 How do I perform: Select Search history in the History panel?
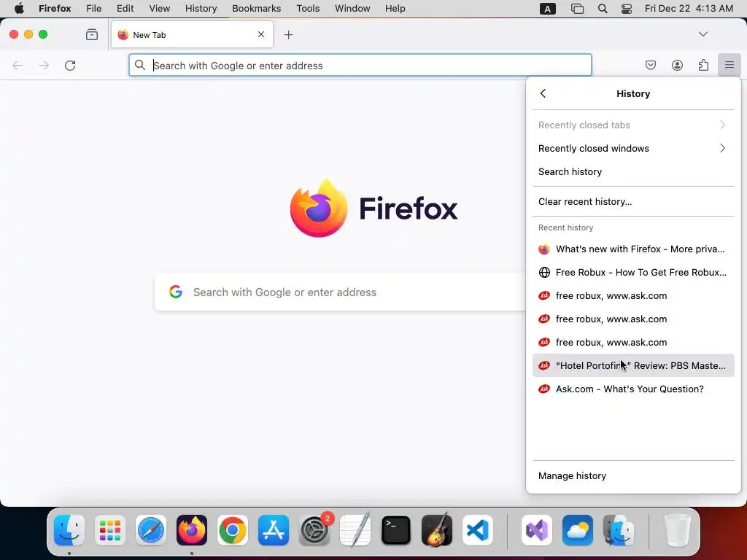tap(633, 171)
